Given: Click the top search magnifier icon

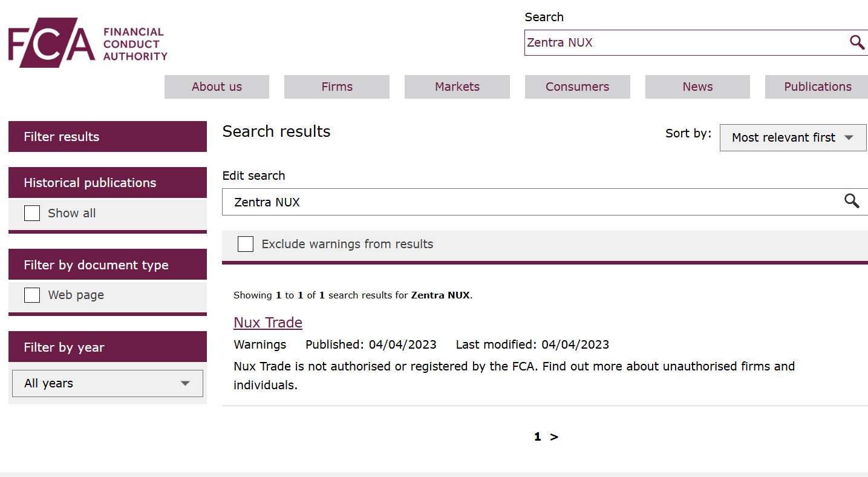Looking at the screenshot, I should [x=857, y=42].
